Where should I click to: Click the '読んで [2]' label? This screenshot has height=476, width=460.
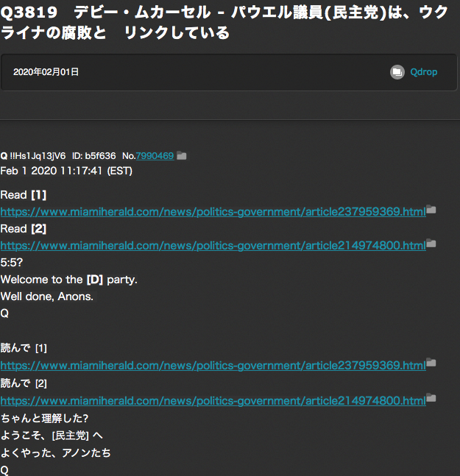point(24,383)
